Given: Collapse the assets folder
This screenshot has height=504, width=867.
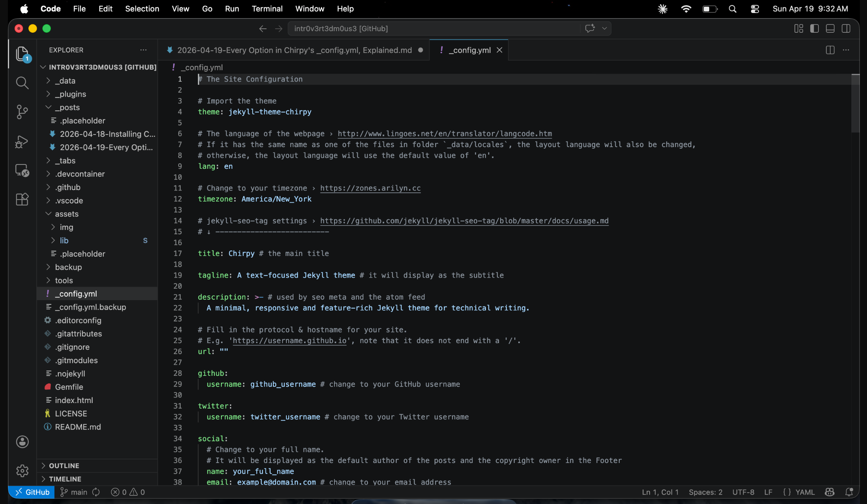Looking at the screenshot, I should tap(66, 214).
